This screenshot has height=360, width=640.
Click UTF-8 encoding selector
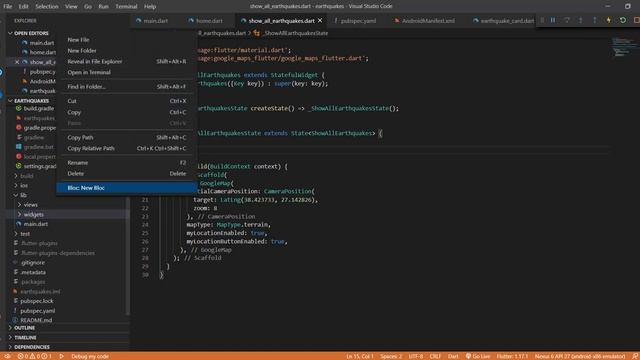(x=416, y=356)
